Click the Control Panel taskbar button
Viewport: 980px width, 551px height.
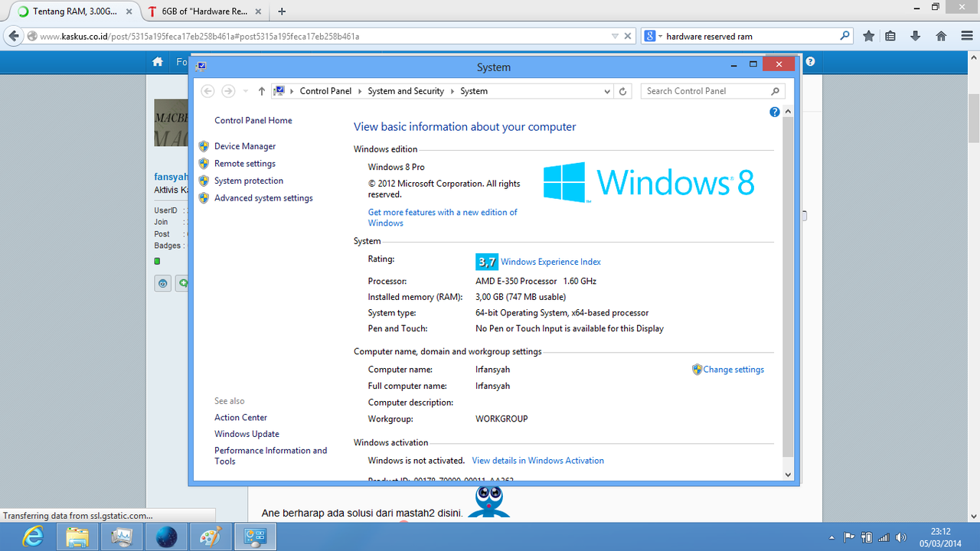254,537
